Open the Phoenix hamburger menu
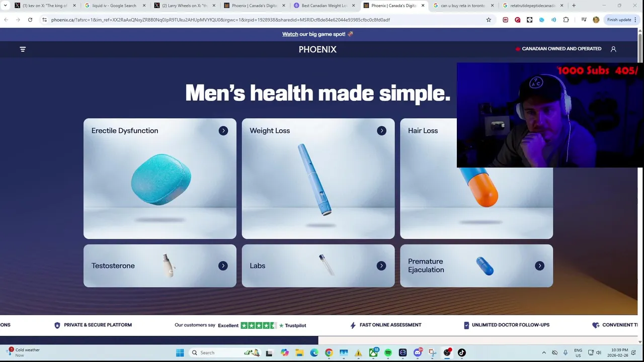644x362 pixels. click(x=23, y=49)
